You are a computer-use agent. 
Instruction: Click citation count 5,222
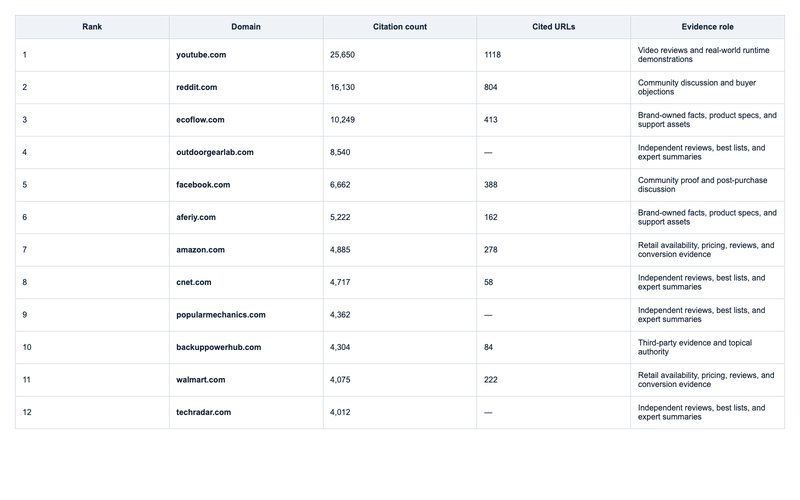[340, 217]
